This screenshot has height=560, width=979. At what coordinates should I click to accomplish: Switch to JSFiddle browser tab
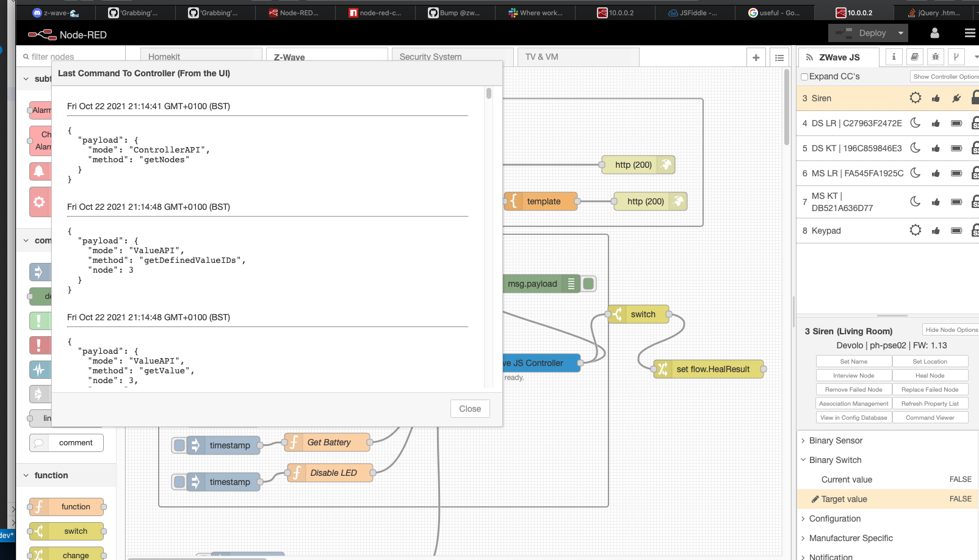(694, 12)
